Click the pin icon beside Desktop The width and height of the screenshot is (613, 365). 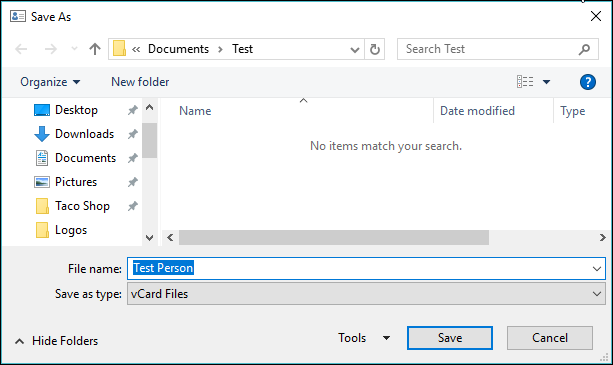(133, 110)
